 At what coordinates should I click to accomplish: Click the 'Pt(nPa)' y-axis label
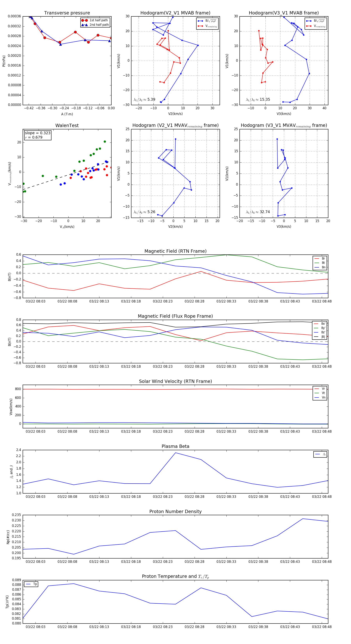coord(4,61)
